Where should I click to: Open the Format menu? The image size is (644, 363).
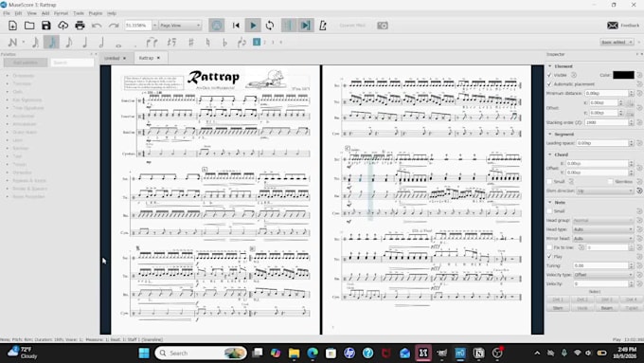click(62, 13)
